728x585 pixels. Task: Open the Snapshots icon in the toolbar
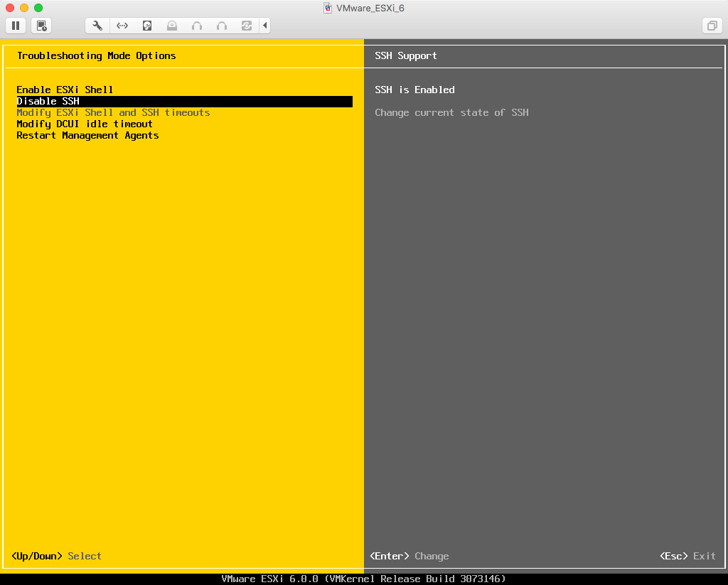pos(41,26)
